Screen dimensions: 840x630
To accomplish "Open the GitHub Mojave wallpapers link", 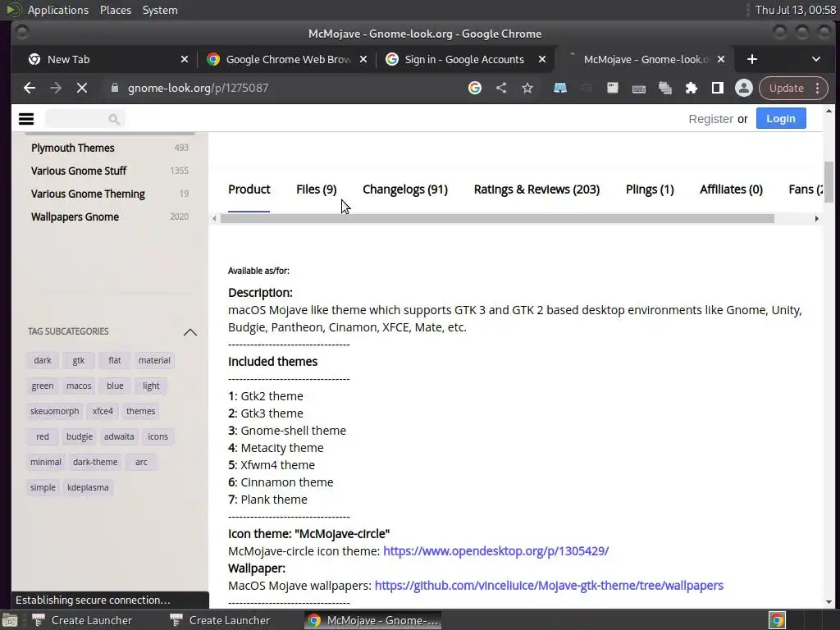I will (x=549, y=585).
